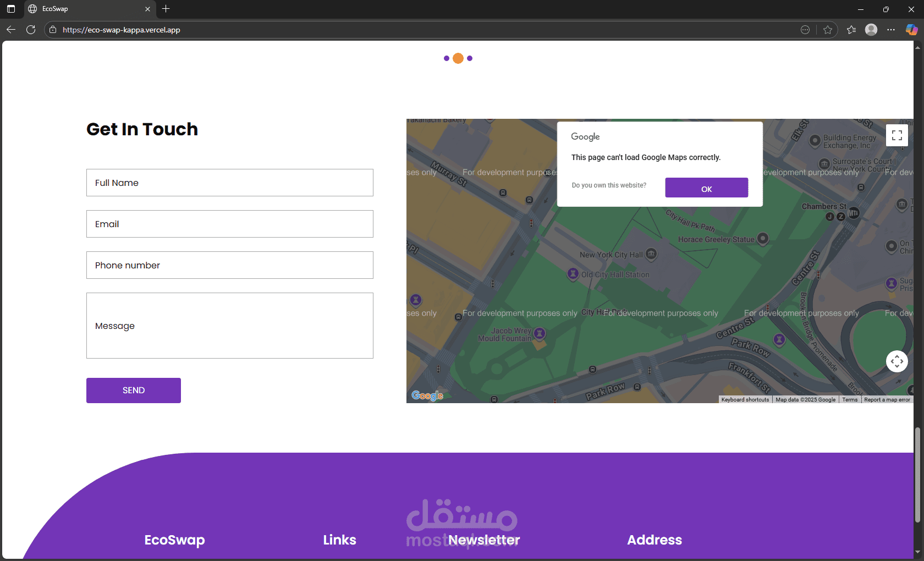The height and width of the screenshot is (561, 924).
Task: Open map camera controls button
Action: coord(897,361)
